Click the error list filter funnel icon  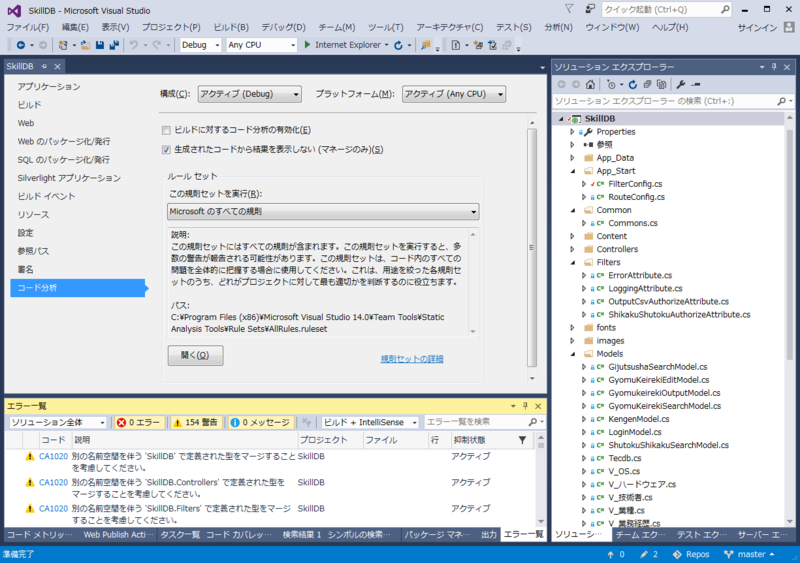point(522,440)
